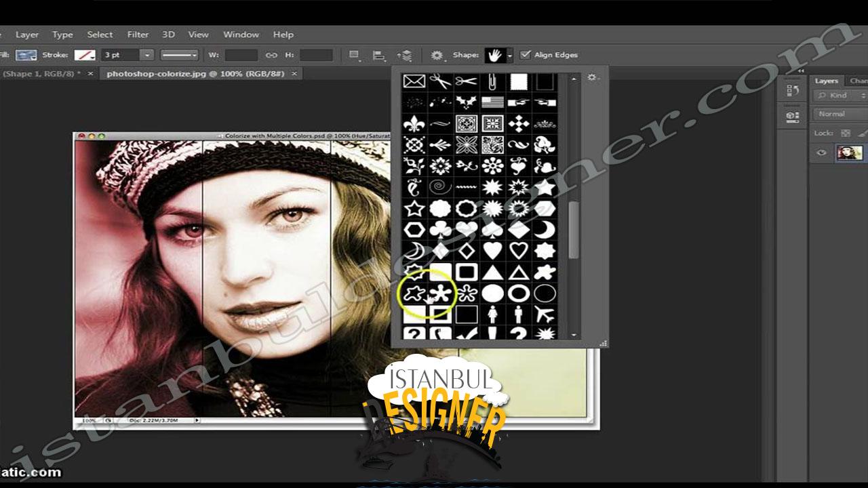This screenshot has height=488, width=868.
Task: Close the photoshop-colorize.jpg tab
Action: (x=295, y=73)
